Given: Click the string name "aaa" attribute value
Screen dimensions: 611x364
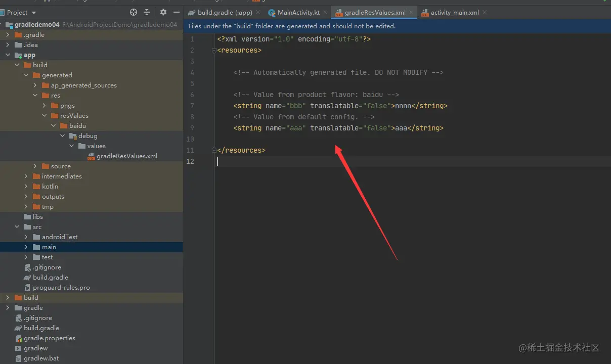Looking at the screenshot, I should click(296, 128).
